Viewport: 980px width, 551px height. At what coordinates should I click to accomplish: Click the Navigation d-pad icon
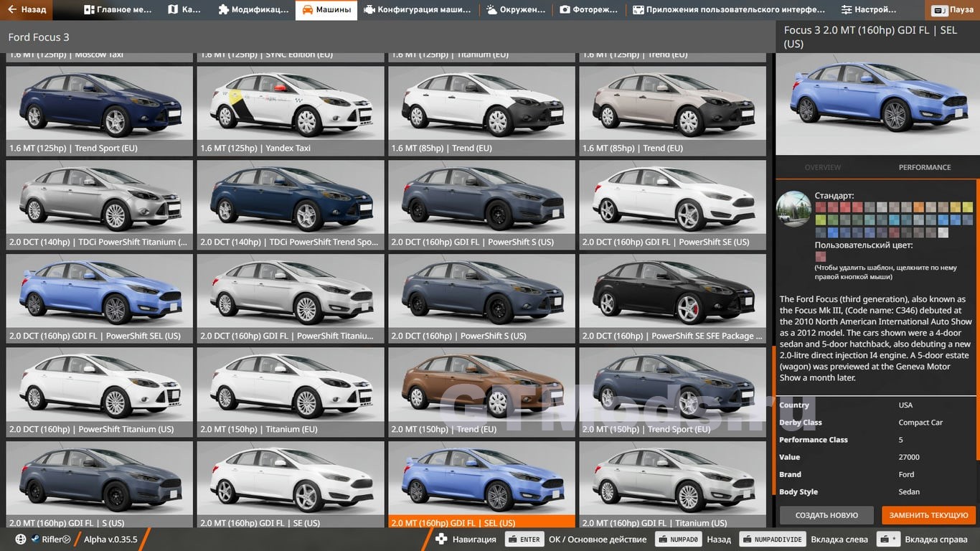[x=441, y=539]
